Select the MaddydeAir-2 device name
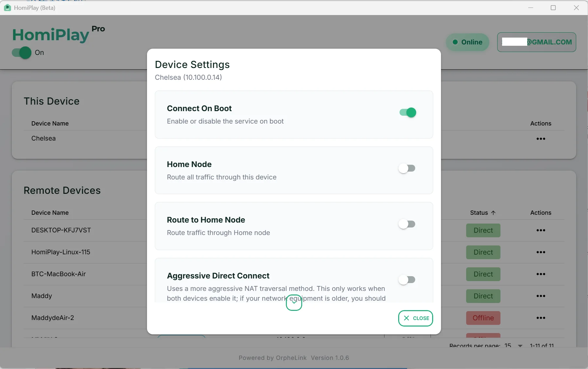 tap(53, 318)
